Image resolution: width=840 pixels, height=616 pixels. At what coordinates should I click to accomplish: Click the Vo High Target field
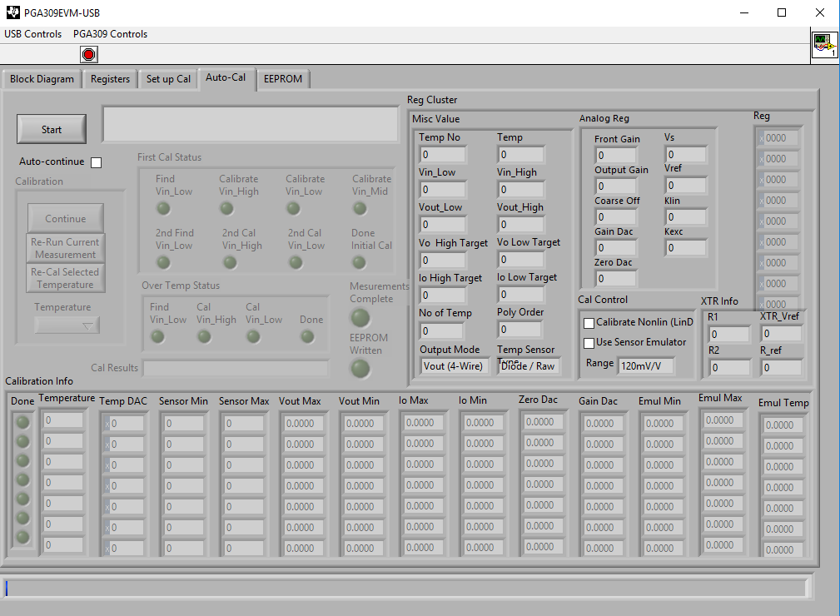[x=443, y=261]
